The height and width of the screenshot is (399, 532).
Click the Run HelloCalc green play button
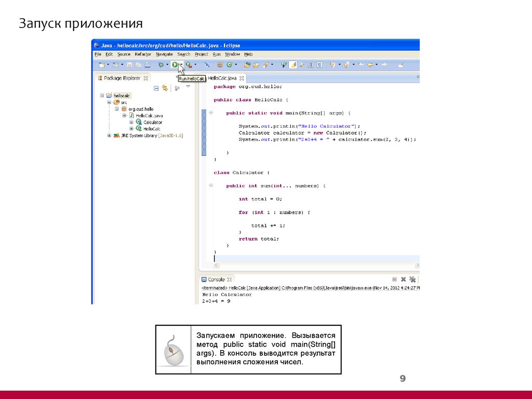(175, 64)
